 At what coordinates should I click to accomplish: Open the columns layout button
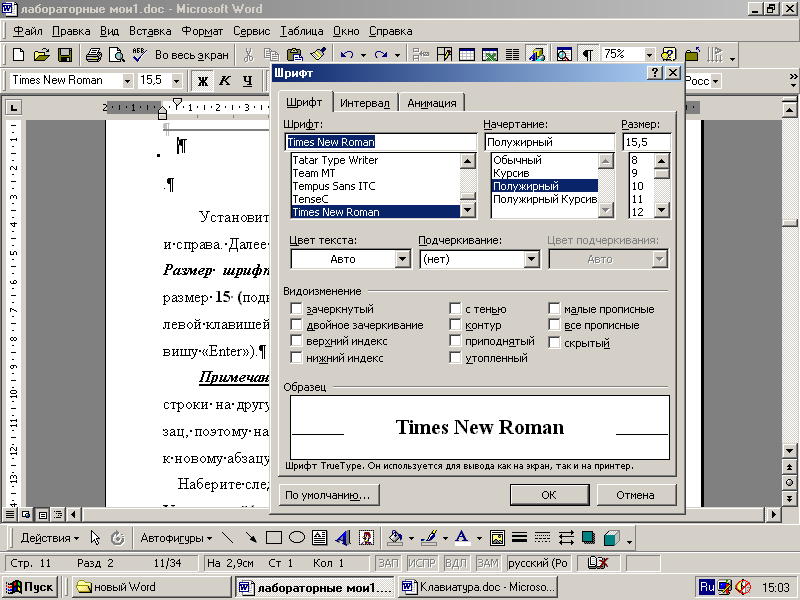pyautogui.click(x=512, y=55)
